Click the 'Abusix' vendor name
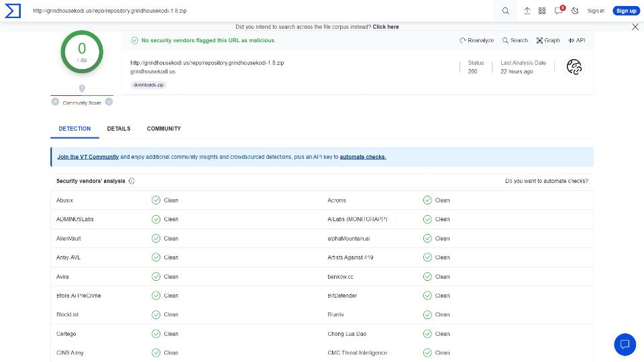644x362 pixels. [x=64, y=200]
